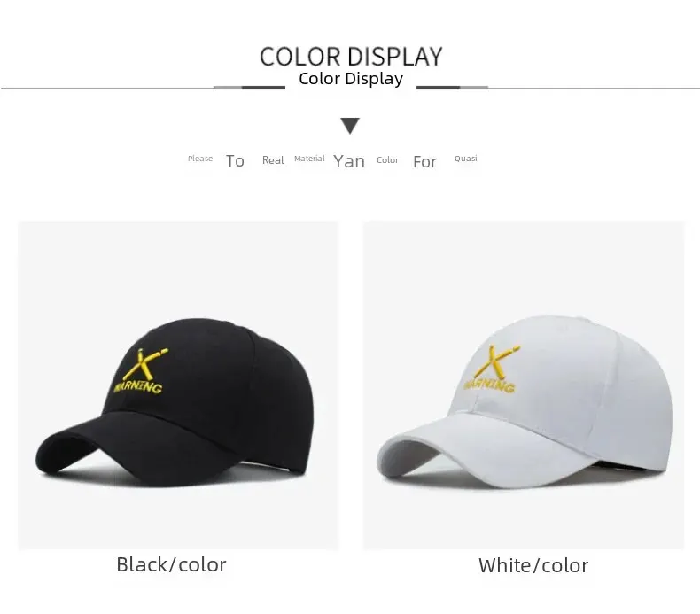Click the word 'Please' in caption

click(200, 159)
